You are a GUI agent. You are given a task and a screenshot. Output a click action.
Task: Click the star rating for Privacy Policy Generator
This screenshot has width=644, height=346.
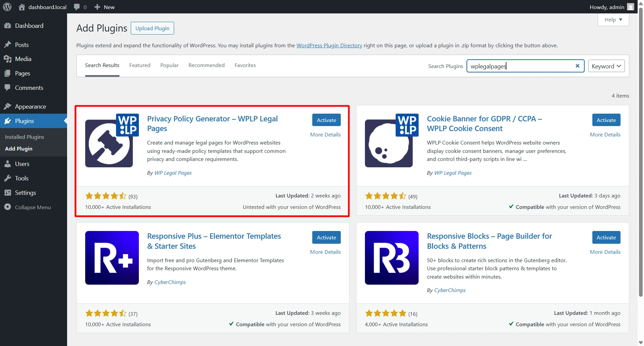[106, 196]
